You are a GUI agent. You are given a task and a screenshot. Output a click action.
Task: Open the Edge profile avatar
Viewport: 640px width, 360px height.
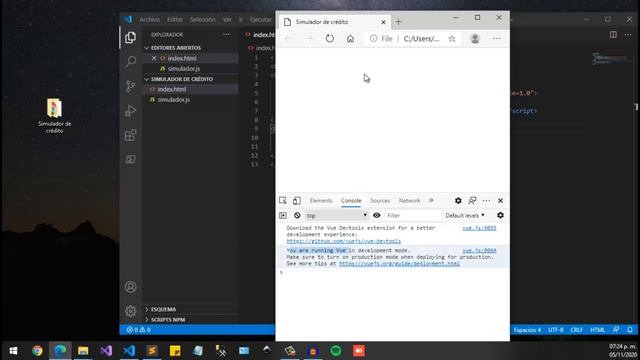coord(475,38)
